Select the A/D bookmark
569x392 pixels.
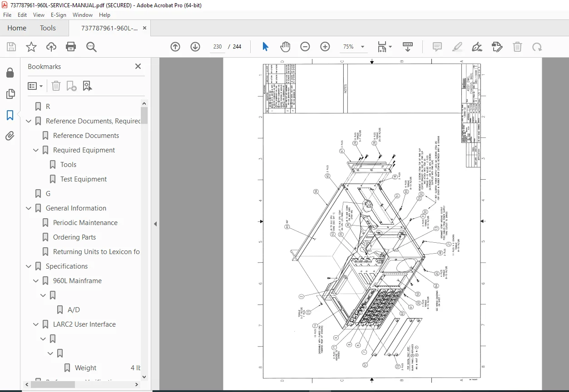(74, 310)
